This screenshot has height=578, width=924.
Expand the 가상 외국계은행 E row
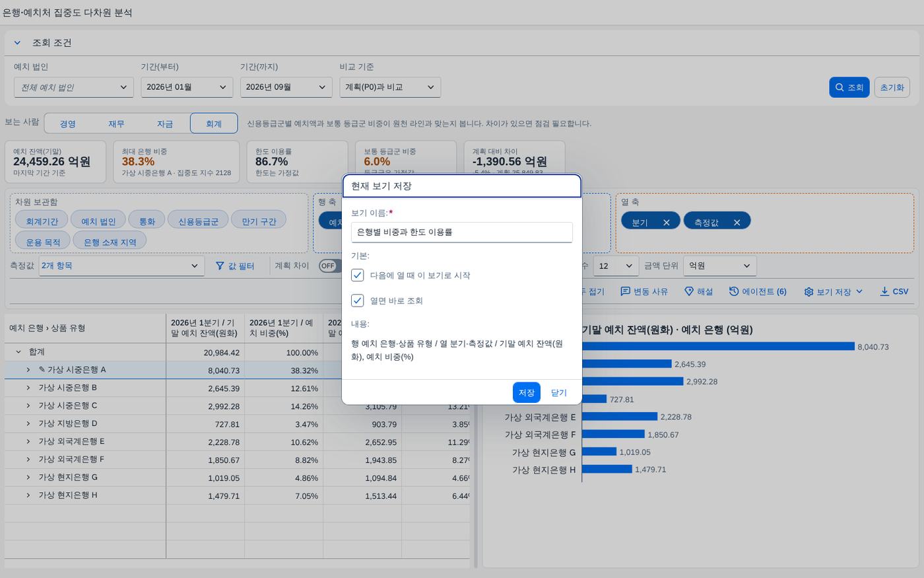28,441
